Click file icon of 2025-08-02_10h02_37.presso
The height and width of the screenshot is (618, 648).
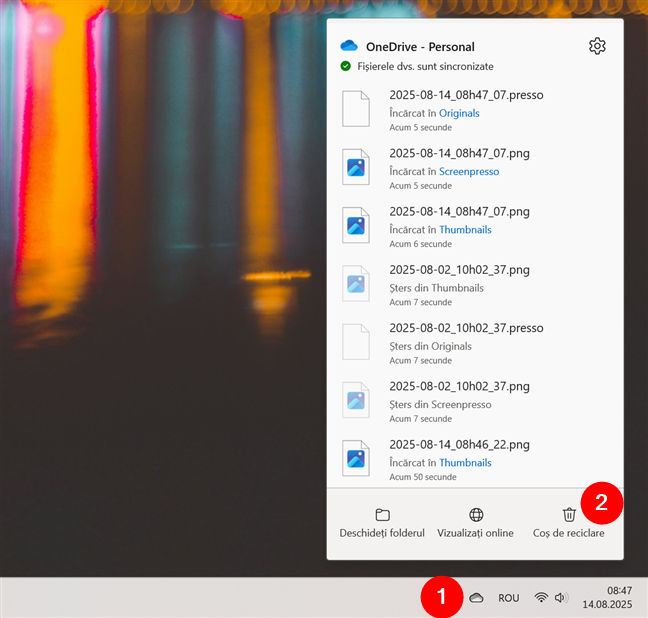tap(356, 342)
